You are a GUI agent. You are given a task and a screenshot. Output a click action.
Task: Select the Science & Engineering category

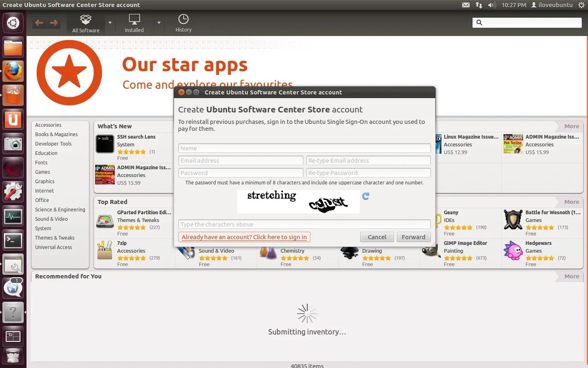60,210
